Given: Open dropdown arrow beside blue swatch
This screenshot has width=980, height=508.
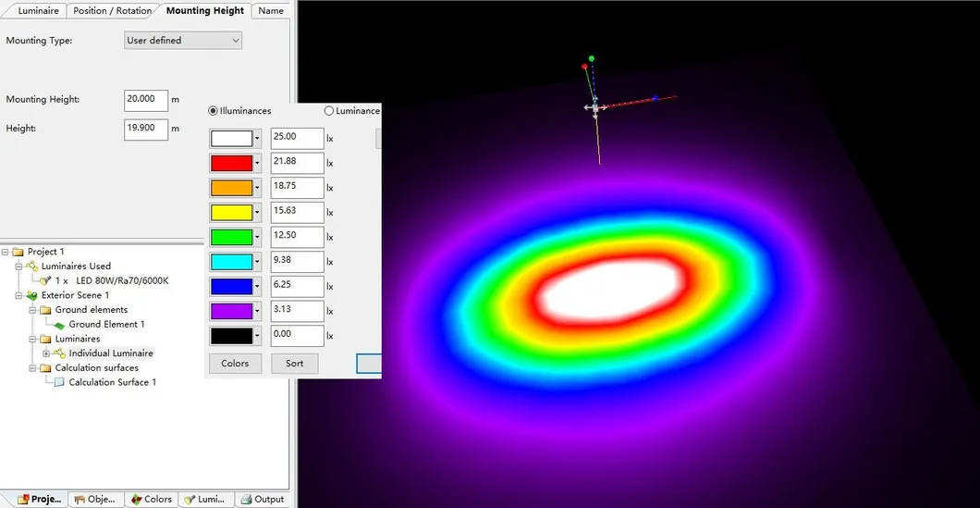Looking at the screenshot, I should pyautogui.click(x=257, y=287).
